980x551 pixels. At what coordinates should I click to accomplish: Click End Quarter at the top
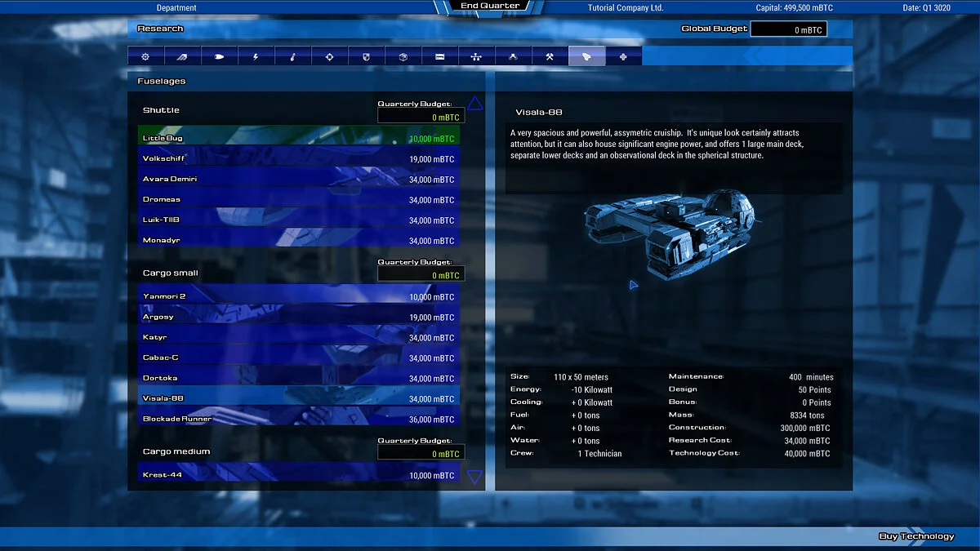(490, 7)
